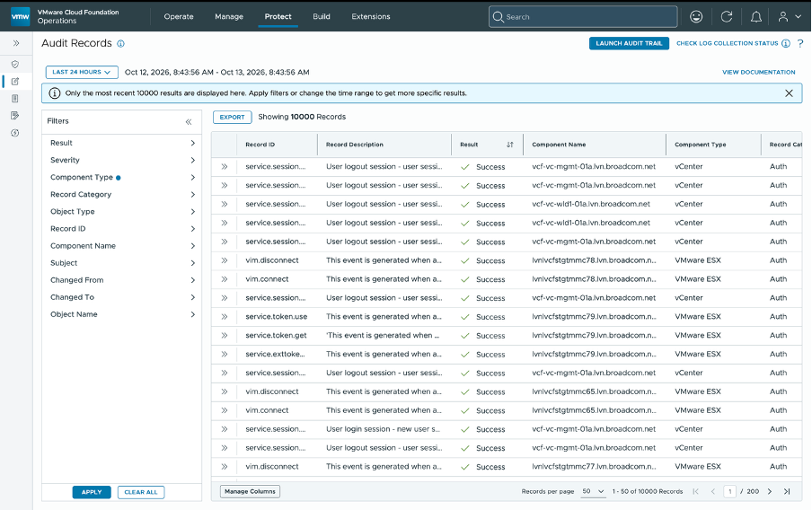Open the edit note sidebar icon
Screen dimensions: 812x510
(15, 116)
